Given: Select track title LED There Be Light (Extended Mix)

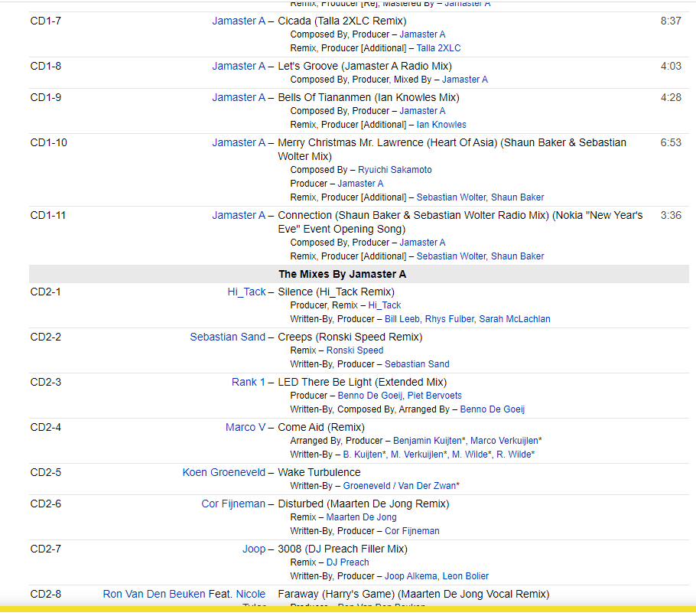Looking at the screenshot, I should [363, 383].
